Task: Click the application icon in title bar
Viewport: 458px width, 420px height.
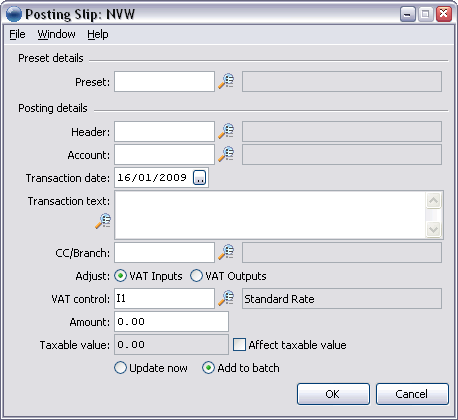Action: point(14,14)
